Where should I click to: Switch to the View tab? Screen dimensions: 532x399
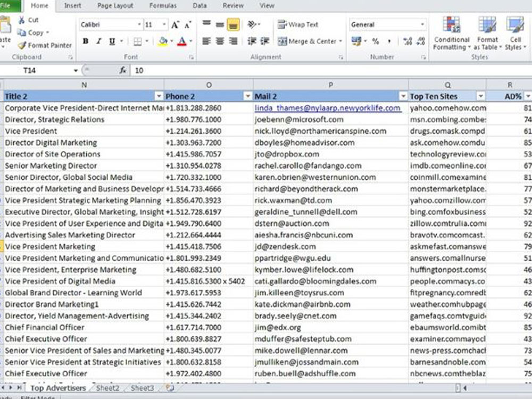(267, 6)
